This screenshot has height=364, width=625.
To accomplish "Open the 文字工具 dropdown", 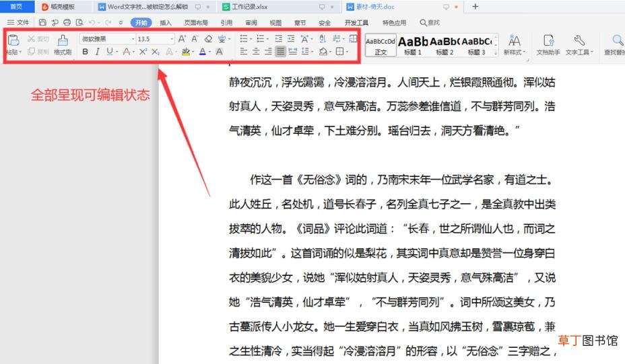I will click(x=579, y=44).
